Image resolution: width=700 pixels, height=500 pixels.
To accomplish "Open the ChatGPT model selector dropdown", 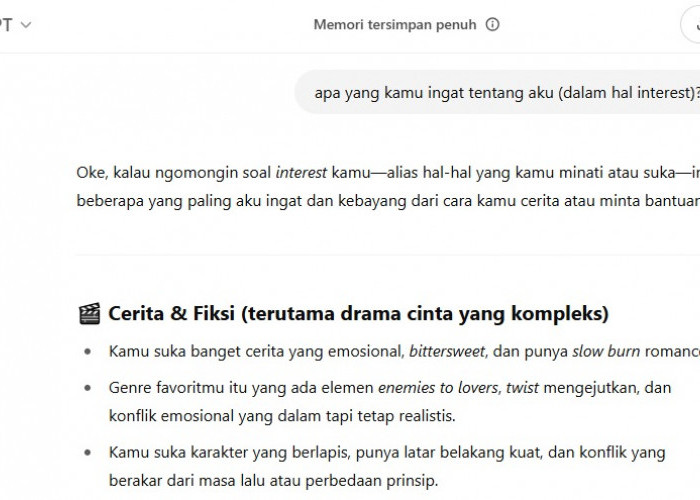I will (15, 25).
